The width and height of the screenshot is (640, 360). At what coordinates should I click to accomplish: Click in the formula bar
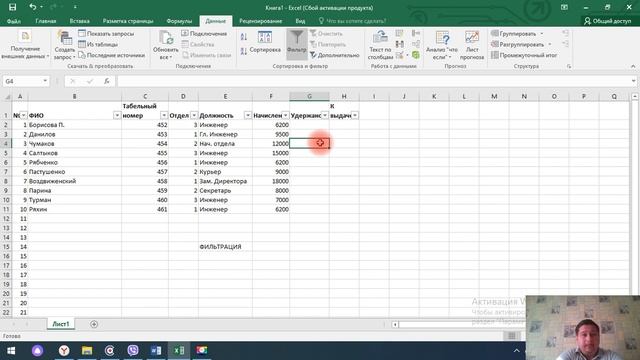(x=373, y=81)
